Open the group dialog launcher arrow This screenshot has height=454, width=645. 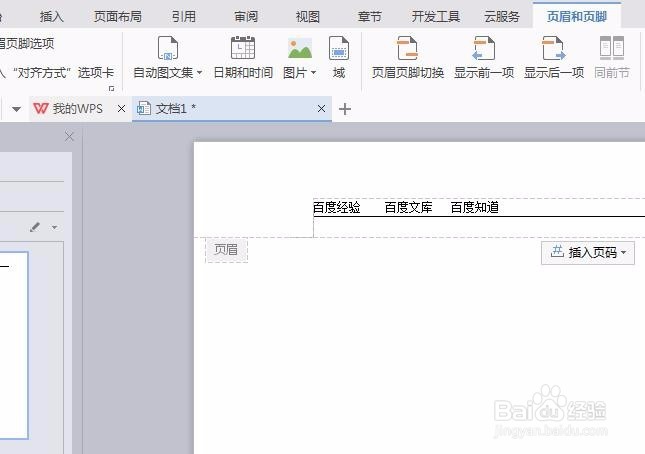tap(111, 88)
